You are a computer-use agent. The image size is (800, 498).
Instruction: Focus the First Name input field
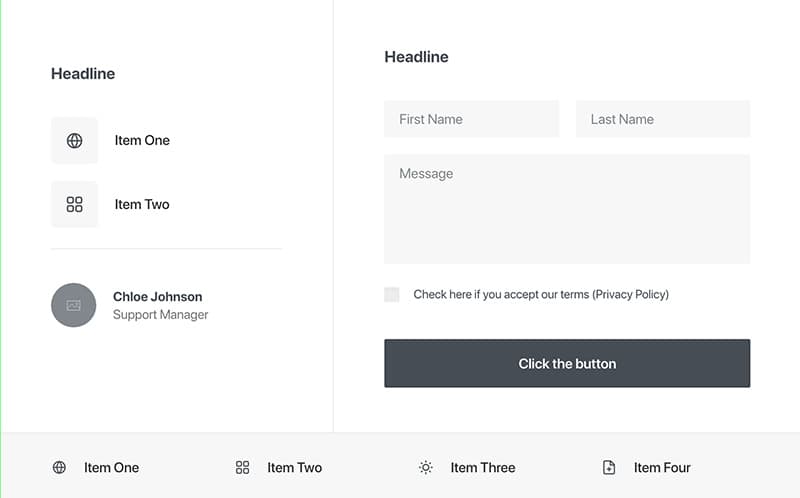click(x=471, y=119)
